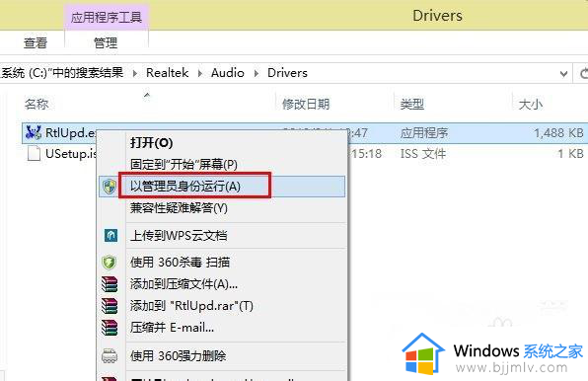This screenshot has width=588, height=381.
Task: Click the USetup.iss blank file icon
Action: (x=34, y=153)
